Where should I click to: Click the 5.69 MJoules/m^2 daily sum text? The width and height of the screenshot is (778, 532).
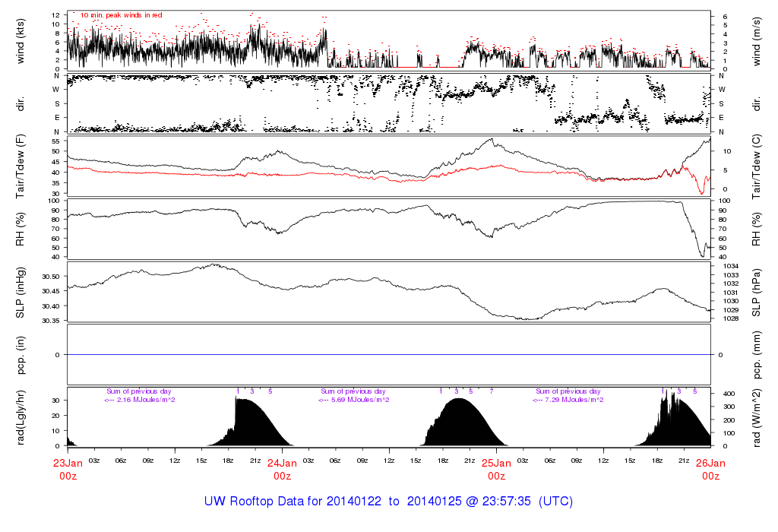pyautogui.click(x=354, y=399)
